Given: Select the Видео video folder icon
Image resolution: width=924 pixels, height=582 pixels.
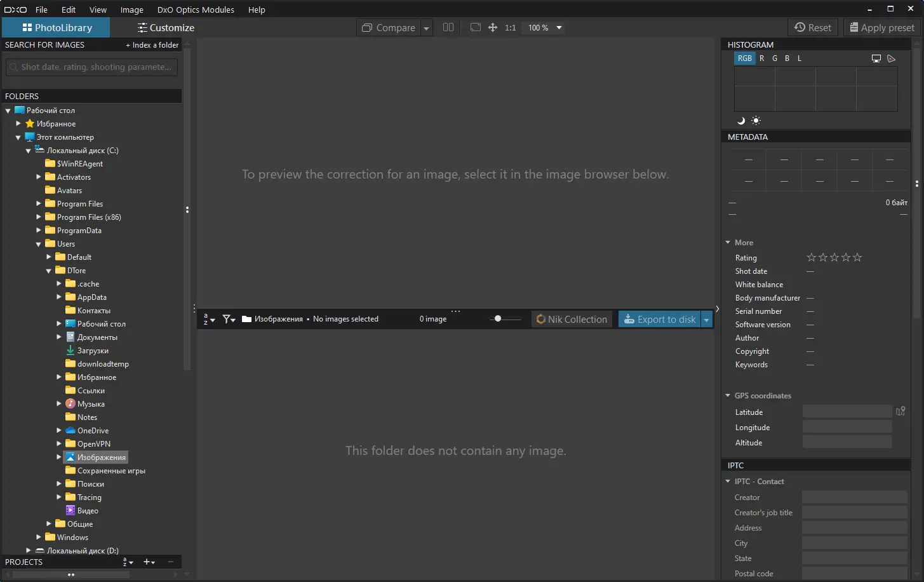Looking at the screenshot, I should pyautogui.click(x=70, y=510).
